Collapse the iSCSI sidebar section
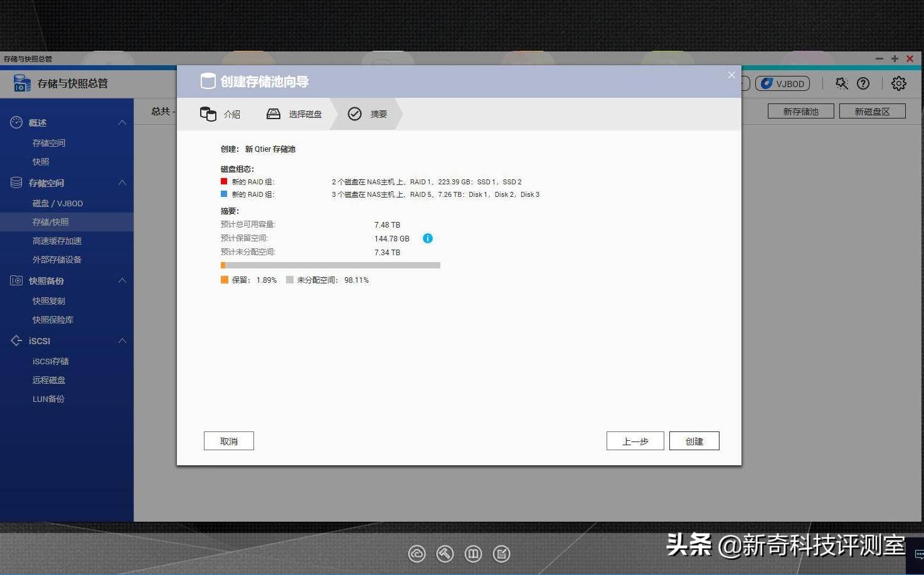The image size is (924, 575). [x=122, y=340]
